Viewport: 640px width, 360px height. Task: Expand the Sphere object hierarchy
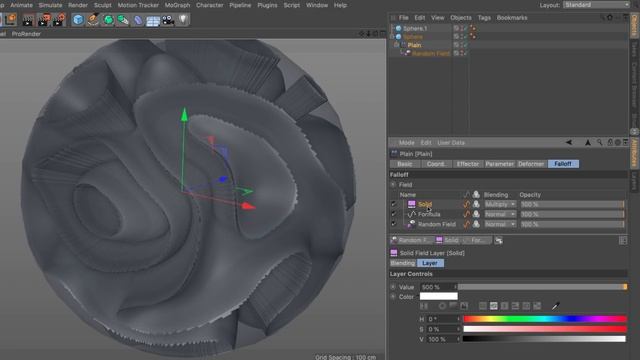coord(392,37)
